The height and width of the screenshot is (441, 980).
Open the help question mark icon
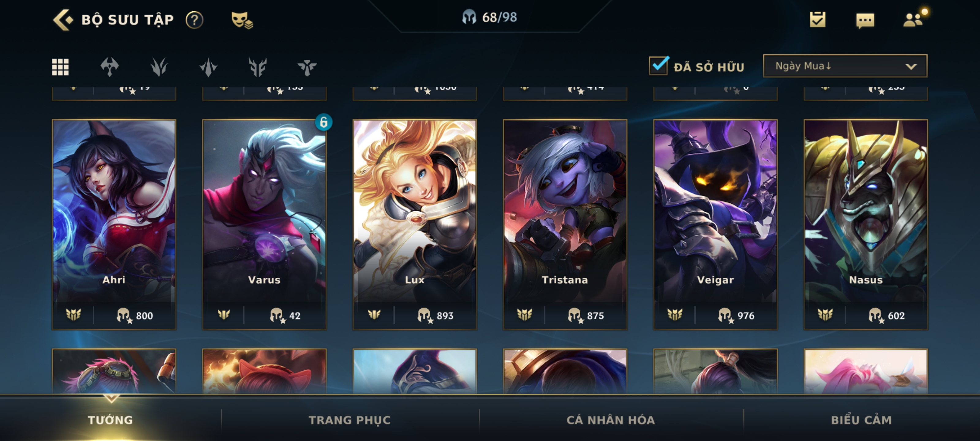tap(194, 20)
